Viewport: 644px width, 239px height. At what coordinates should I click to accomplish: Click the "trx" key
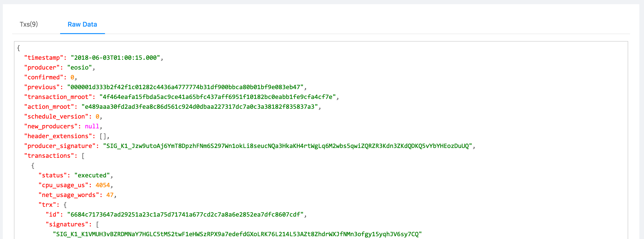point(47,204)
